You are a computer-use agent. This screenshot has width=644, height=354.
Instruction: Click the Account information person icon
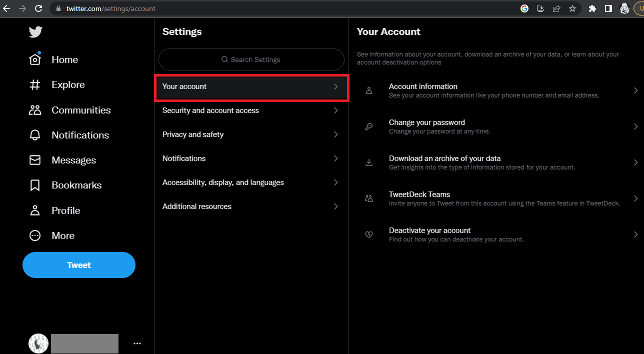[369, 90]
